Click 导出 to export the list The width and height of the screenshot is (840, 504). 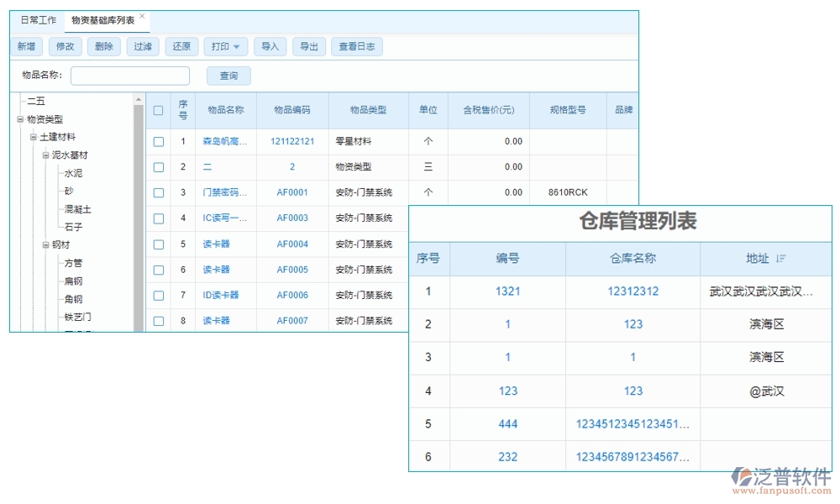coord(308,46)
